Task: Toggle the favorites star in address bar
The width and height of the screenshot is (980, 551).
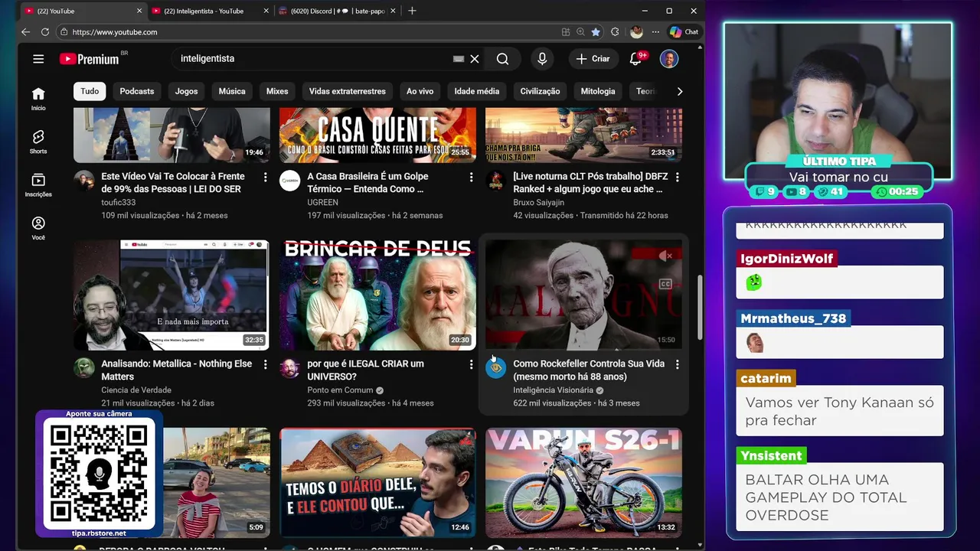Action: 595,32
